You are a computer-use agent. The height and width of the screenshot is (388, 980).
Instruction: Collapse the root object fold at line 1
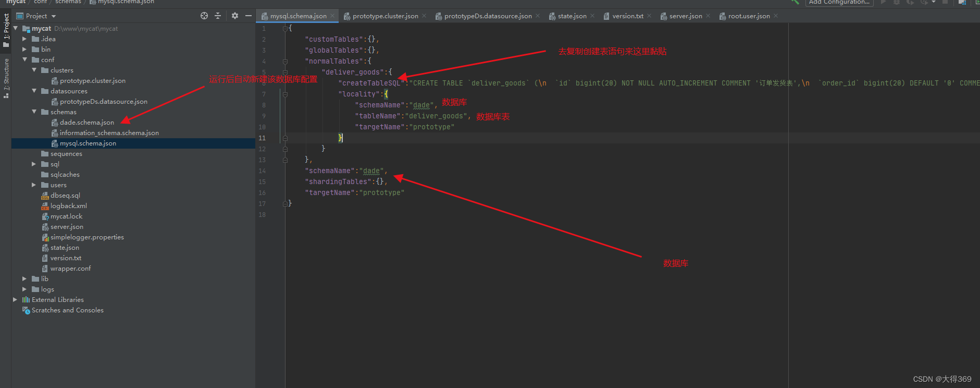[285, 28]
